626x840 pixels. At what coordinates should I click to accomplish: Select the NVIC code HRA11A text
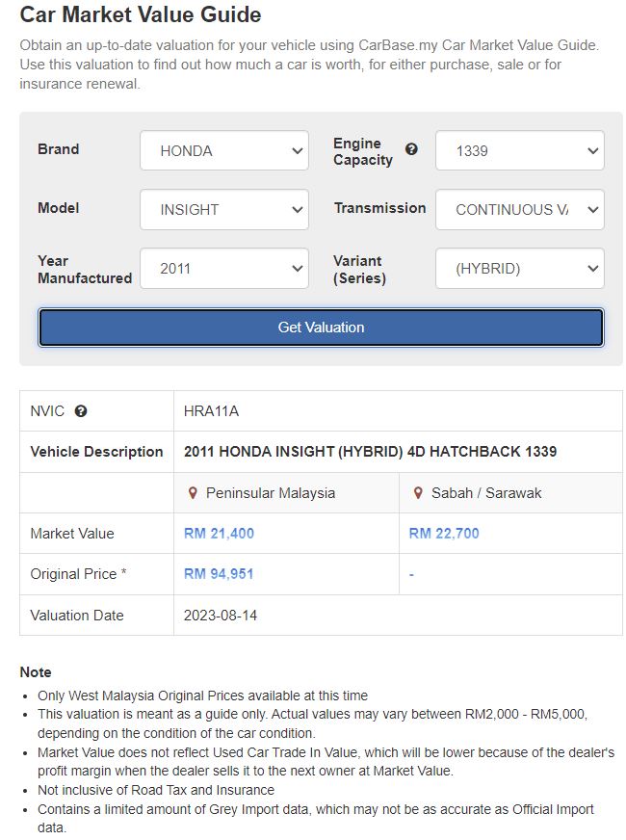(x=211, y=411)
